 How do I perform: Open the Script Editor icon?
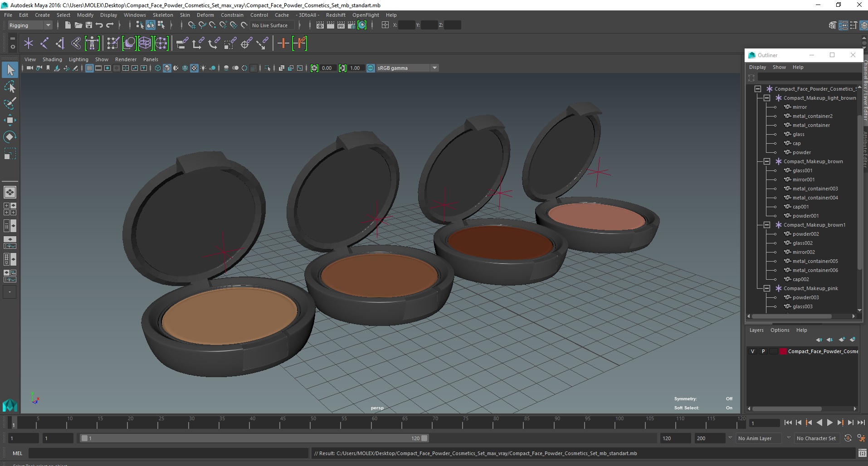[863, 453]
